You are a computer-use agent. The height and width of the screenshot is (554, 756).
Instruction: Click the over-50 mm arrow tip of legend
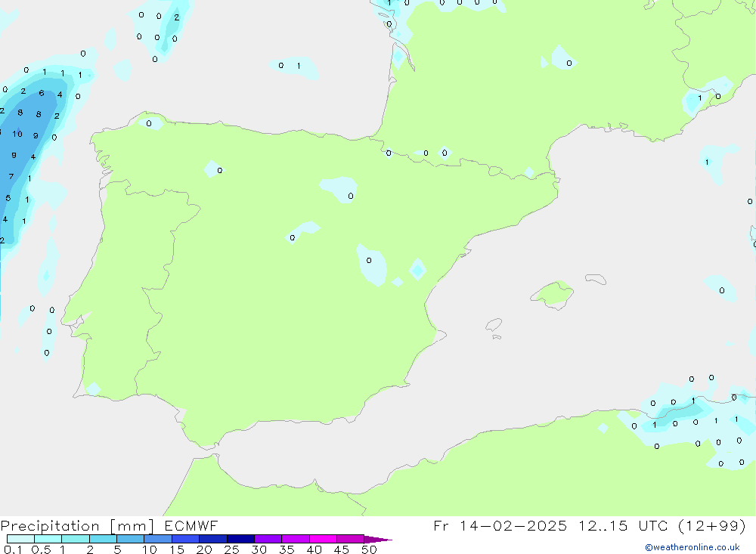[378, 539]
